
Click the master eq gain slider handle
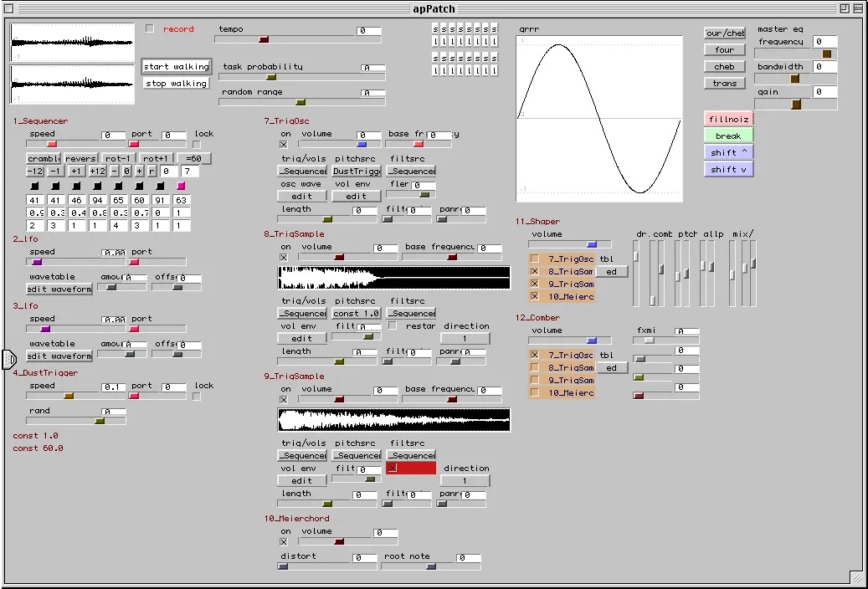pyautogui.click(x=796, y=104)
